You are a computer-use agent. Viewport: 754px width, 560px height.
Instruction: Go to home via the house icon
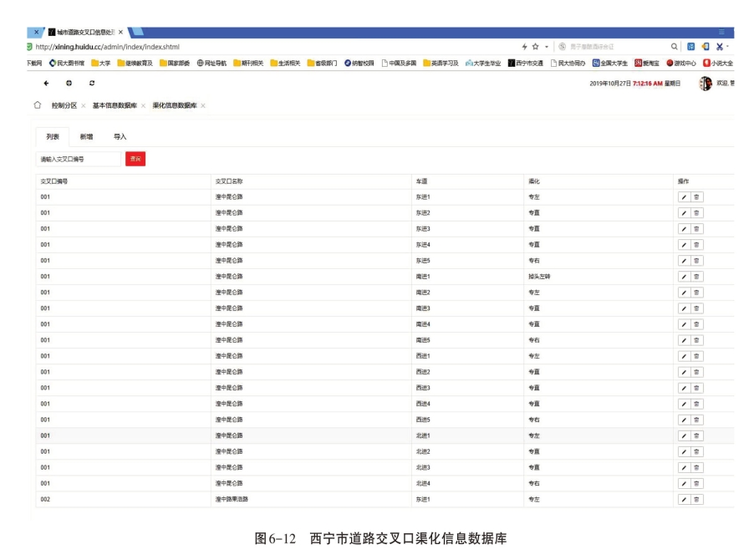tap(37, 106)
